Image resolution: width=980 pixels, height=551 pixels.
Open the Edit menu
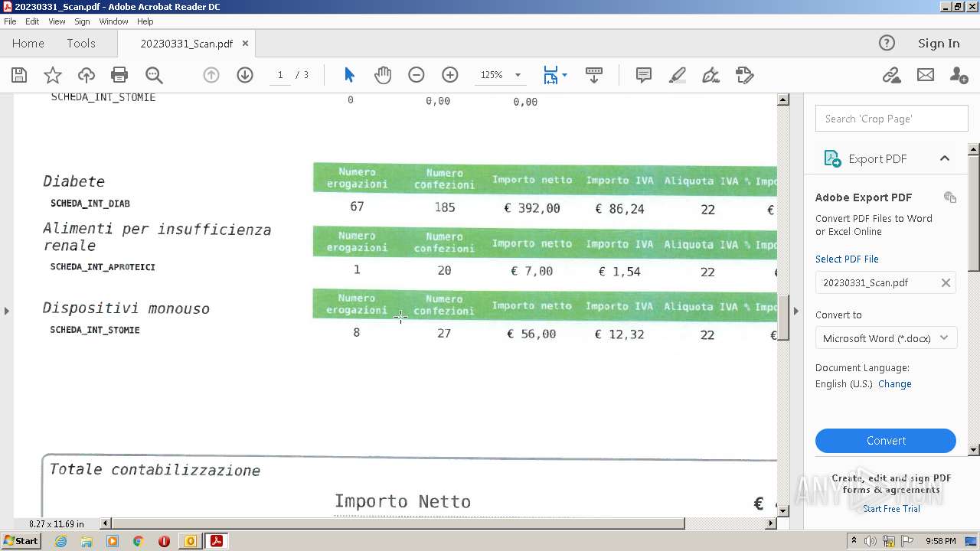(32, 21)
